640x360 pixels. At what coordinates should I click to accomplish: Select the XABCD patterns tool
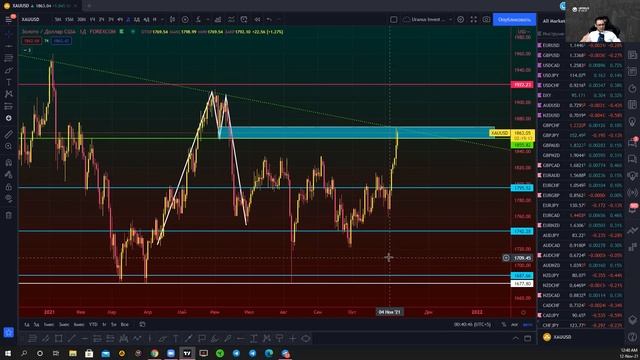pyautogui.click(x=9, y=94)
